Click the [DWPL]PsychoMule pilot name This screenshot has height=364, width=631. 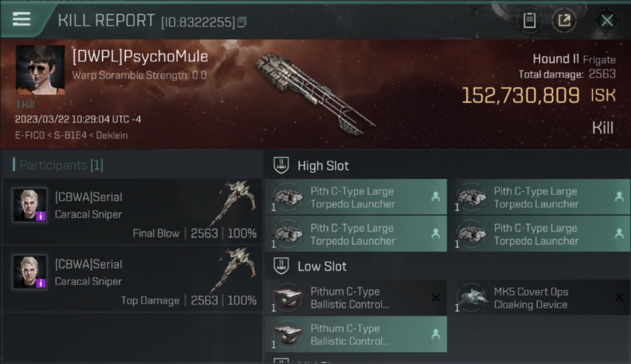[140, 57]
